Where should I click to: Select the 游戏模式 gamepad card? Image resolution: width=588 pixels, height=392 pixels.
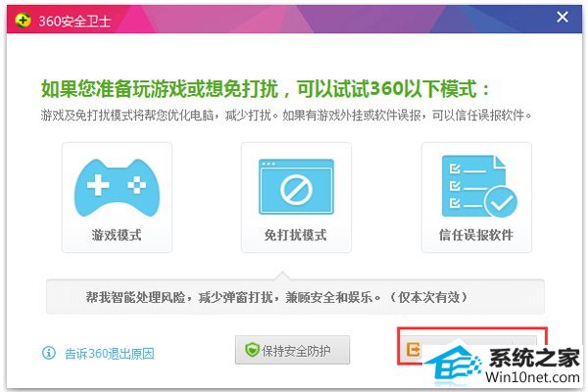point(117,197)
